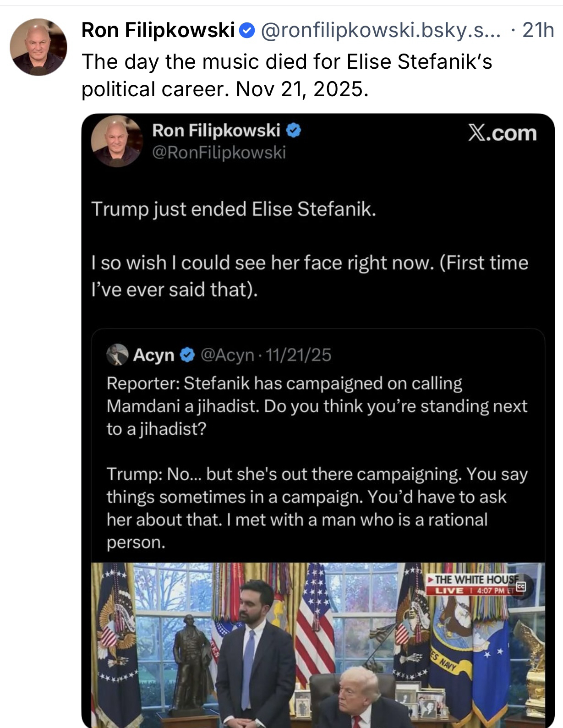Click the @ronfilipkowski.bsky.s... handle

coord(381,31)
